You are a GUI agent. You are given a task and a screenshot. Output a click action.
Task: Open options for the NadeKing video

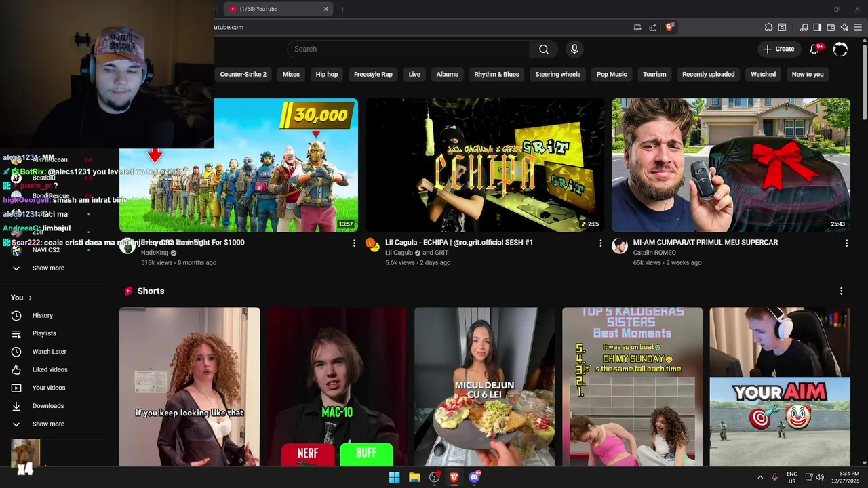354,243
